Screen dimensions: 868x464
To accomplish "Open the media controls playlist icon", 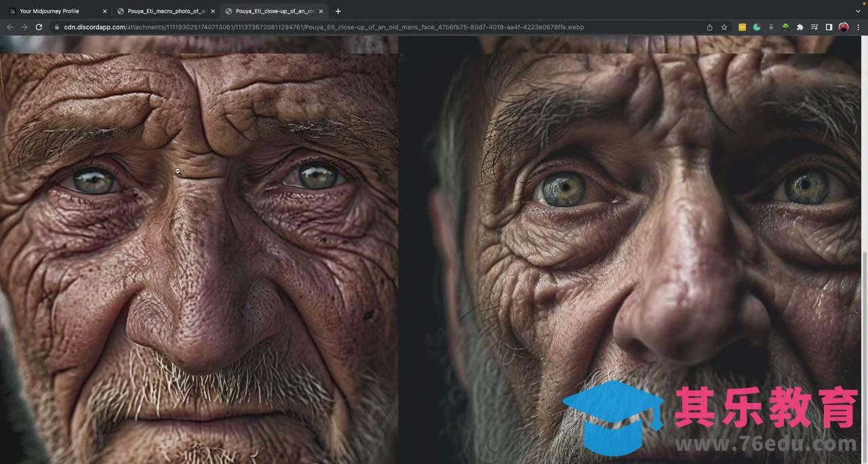I will click(x=814, y=27).
